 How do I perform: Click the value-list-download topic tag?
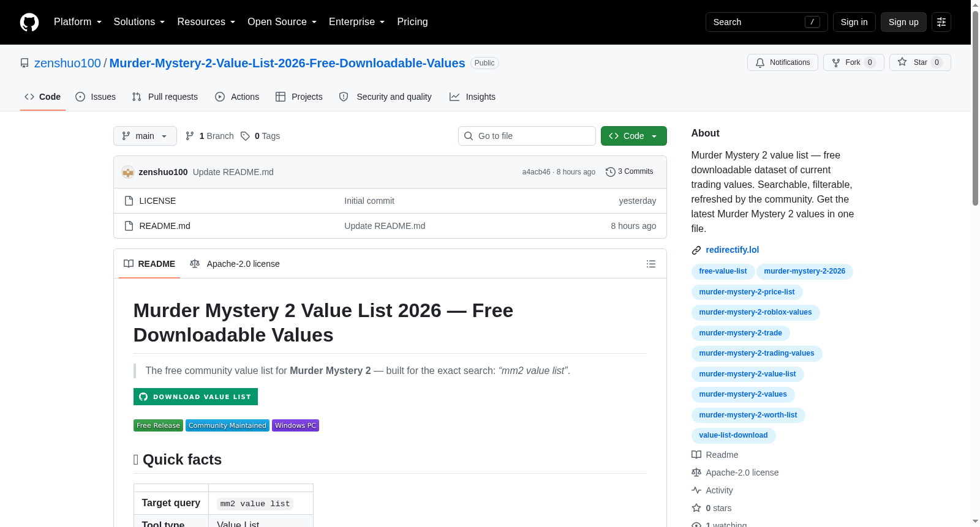pos(733,435)
